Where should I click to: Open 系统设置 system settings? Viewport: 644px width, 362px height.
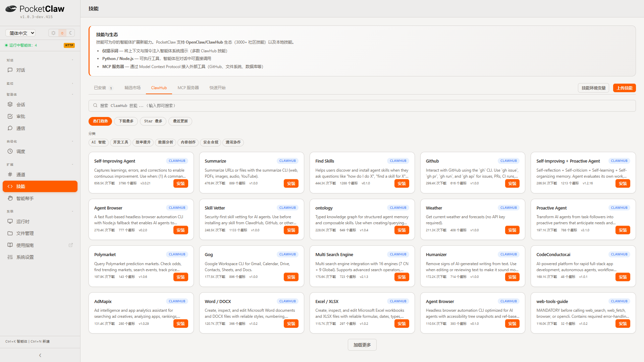(x=40, y=257)
